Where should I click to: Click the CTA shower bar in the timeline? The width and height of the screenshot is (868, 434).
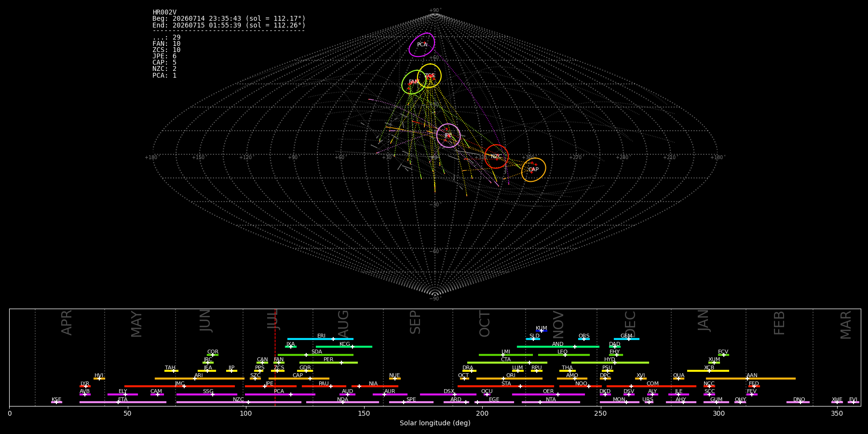(x=507, y=363)
